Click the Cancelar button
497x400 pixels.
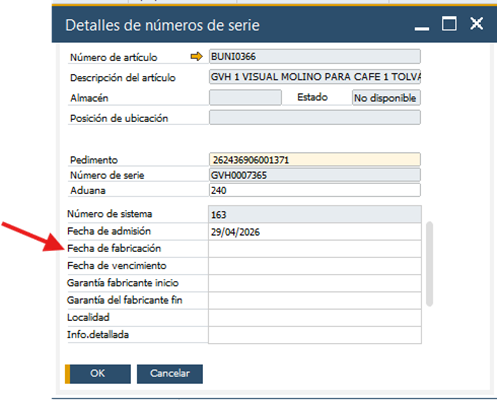pyautogui.click(x=170, y=374)
